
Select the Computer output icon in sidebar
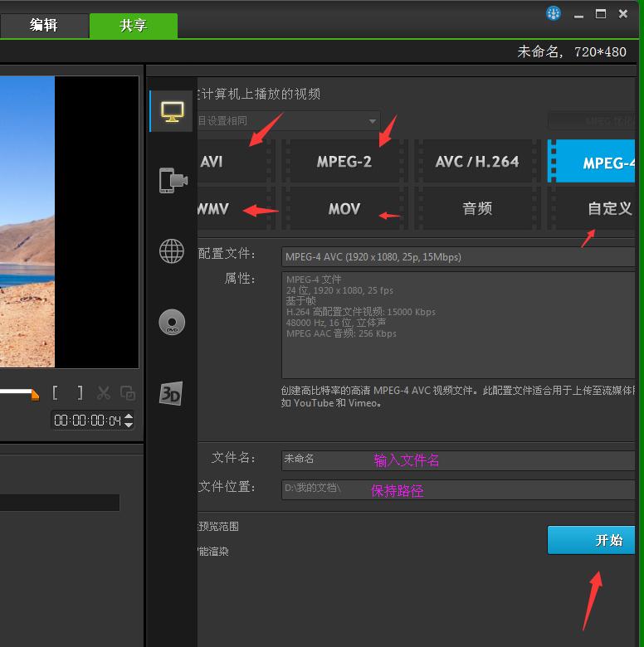tap(172, 111)
